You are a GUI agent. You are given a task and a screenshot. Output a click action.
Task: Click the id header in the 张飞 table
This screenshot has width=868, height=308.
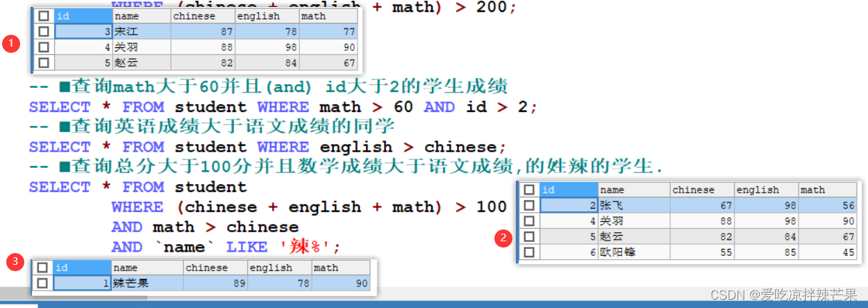[x=569, y=189]
